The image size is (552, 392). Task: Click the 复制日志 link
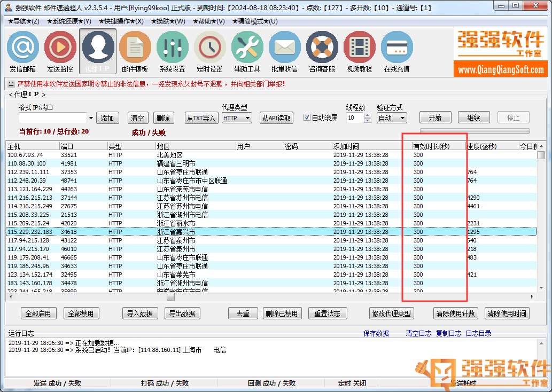click(448, 333)
